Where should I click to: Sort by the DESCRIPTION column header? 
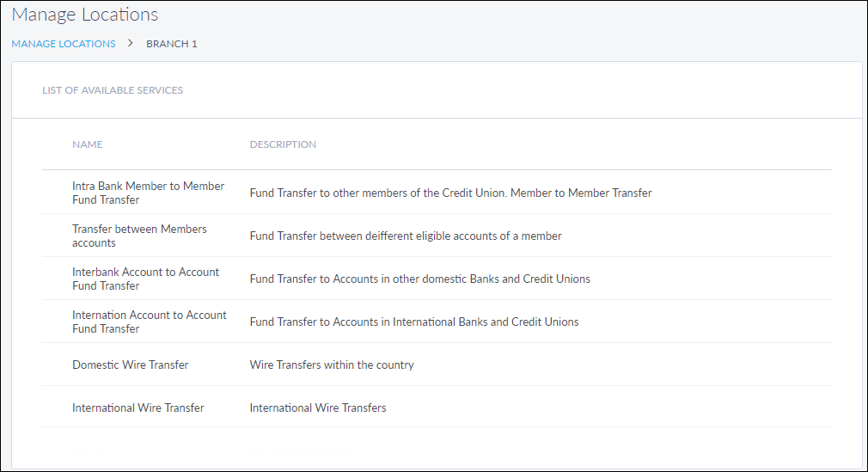(x=283, y=144)
